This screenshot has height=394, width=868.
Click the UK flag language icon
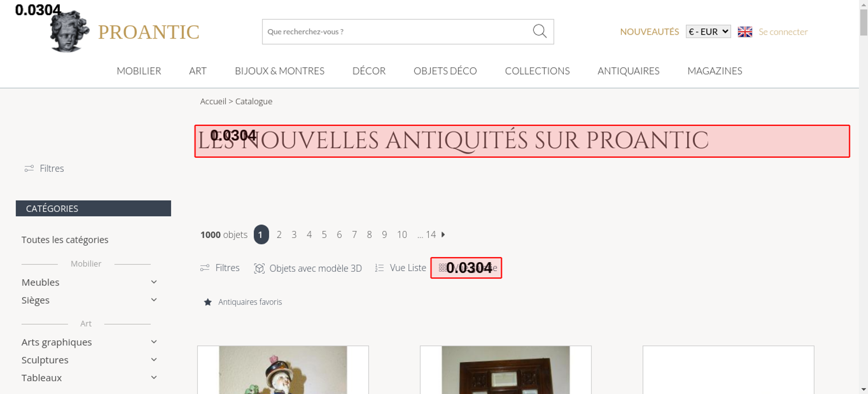click(x=745, y=32)
